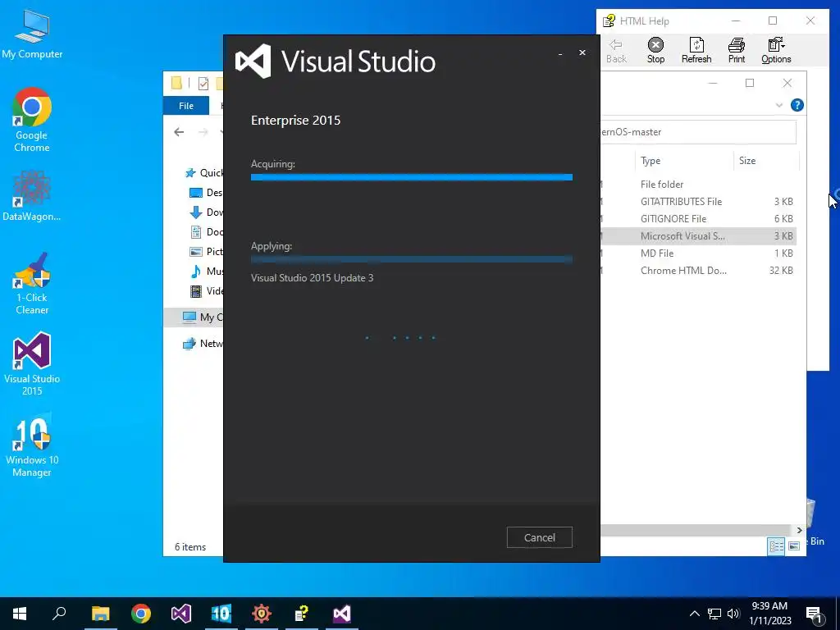Select the File folder row
Image resolution: width=840 pixels, height=630 pixels.
(699, 185)
